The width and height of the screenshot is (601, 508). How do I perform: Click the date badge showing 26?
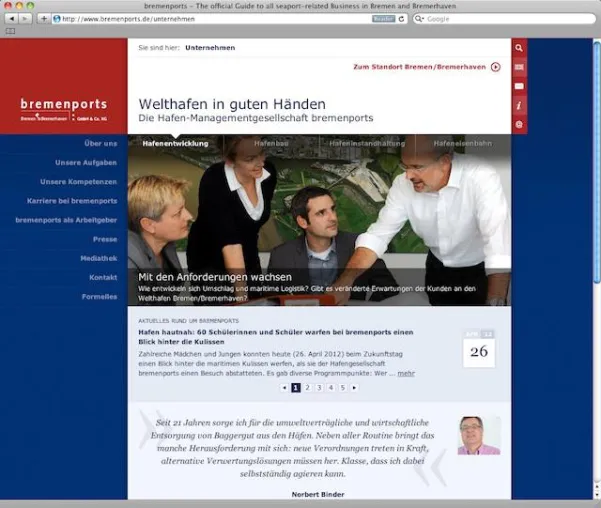(x=479, y=349)
